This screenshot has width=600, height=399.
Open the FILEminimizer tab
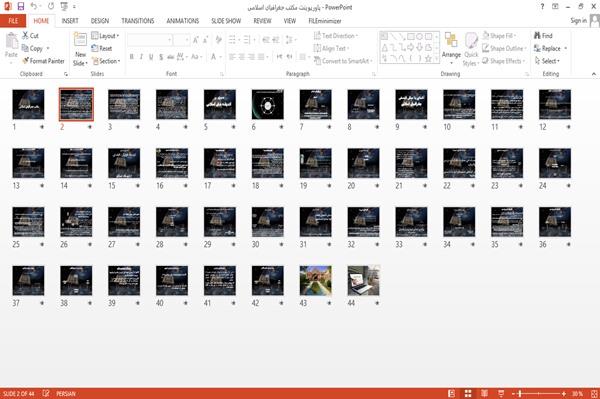pyautogui.click(x=324, y=21)
